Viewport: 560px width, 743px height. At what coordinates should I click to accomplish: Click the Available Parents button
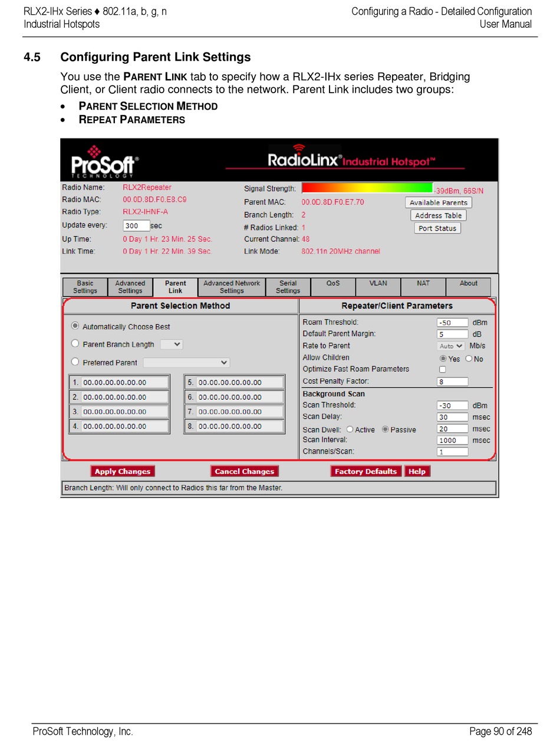(x=439, y=202)
